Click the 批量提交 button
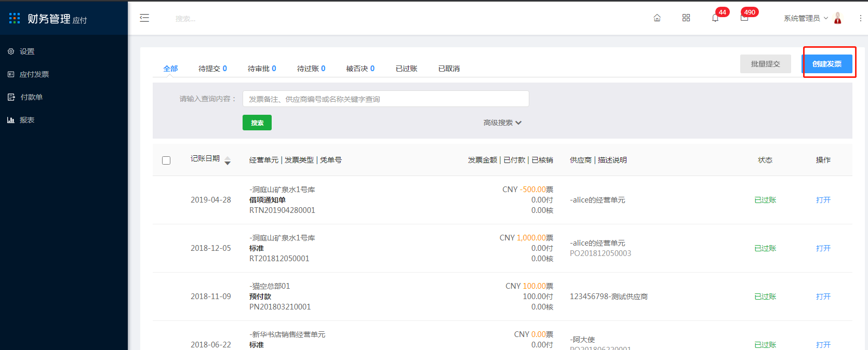The image size is (868, 350). (766, 64)
